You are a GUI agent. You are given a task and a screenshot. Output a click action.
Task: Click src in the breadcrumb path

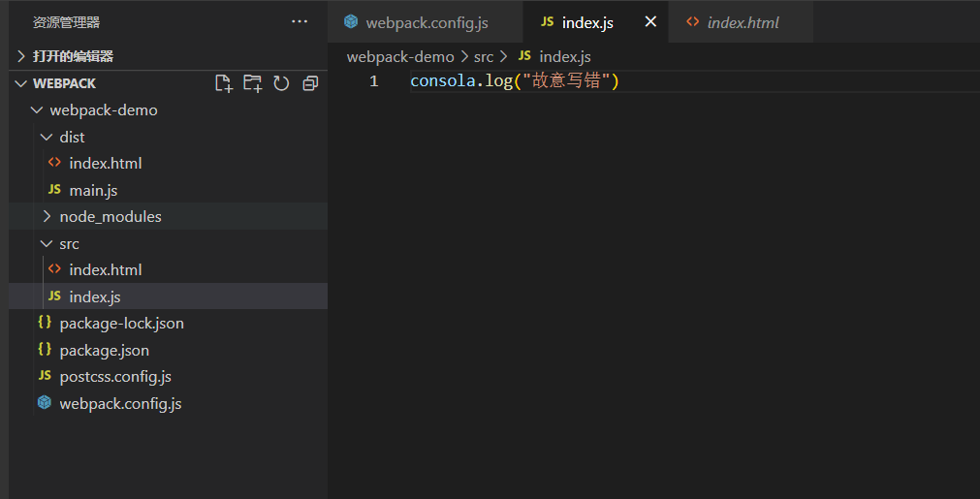pos(484,57)
